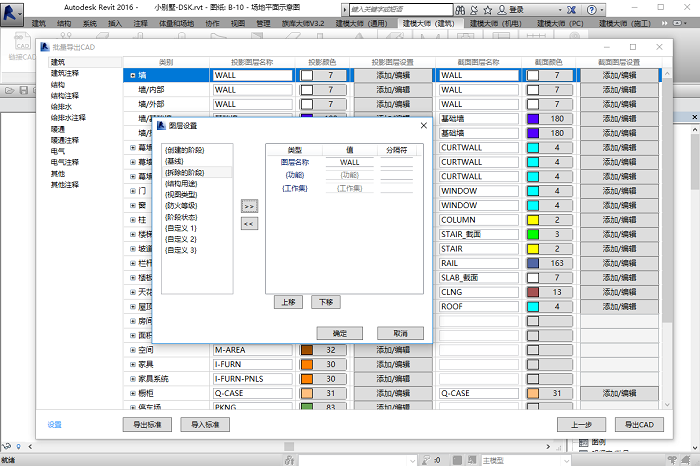Click 确定 in the layer settings dialog
This screenshot has height=466, width=700.
click(340, 333)
